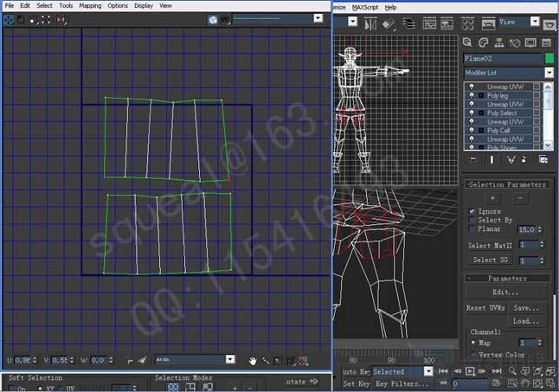
Task: Toggle the lightbulb on top Unwrap UVW modifier
Action: click(472, 87)
